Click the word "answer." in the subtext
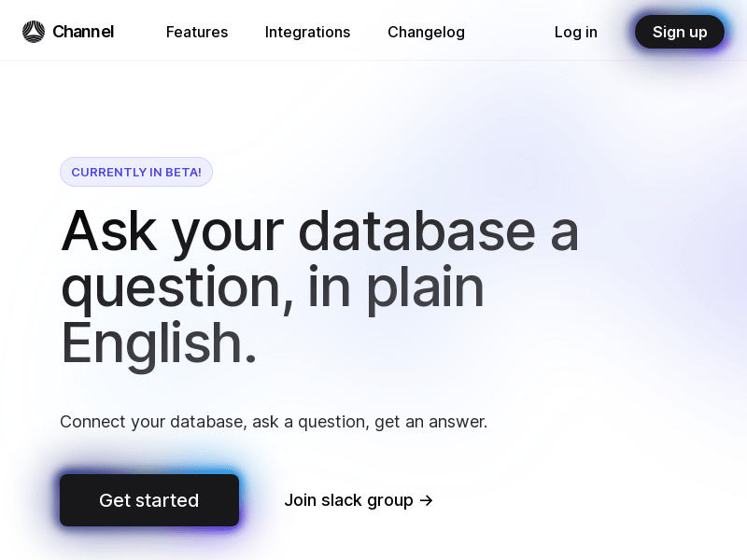 (458, 422)
